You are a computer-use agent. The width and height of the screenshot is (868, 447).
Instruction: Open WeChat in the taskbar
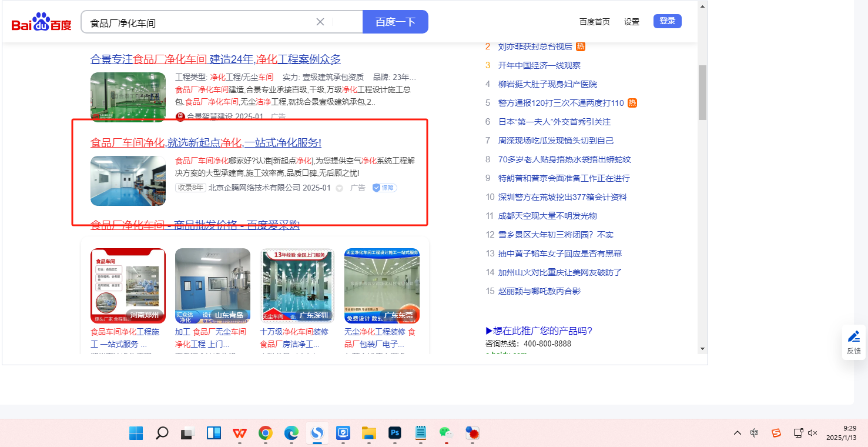coord(445,433)
